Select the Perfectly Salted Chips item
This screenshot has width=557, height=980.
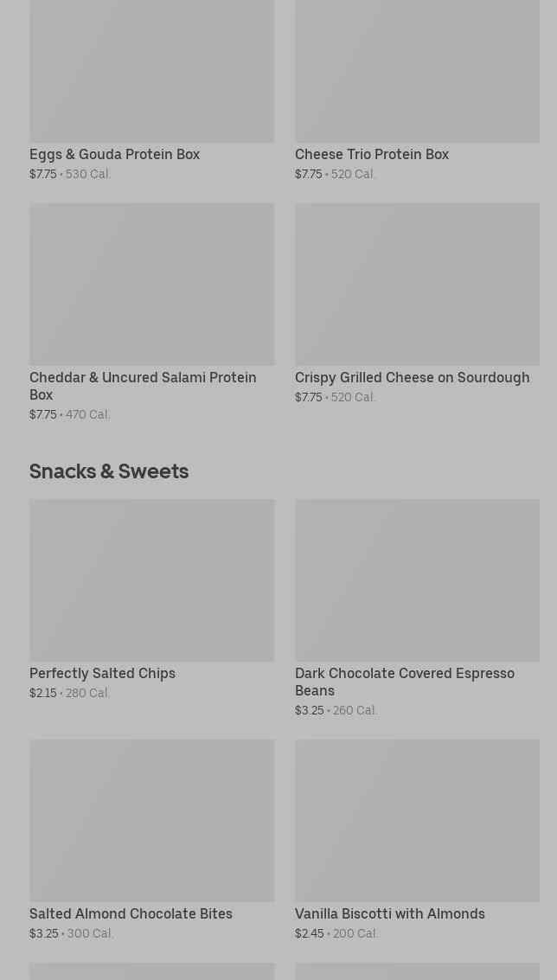point(102,674)
